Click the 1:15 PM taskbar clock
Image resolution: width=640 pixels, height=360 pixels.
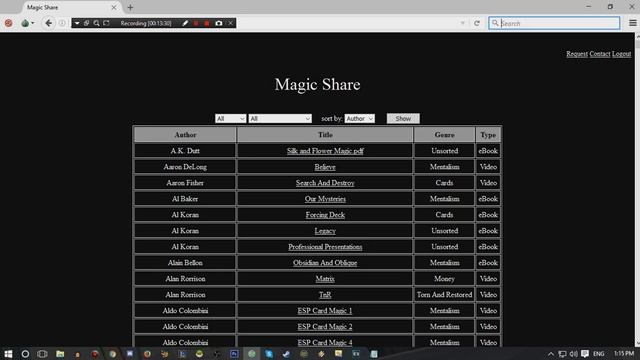(624, 353)
